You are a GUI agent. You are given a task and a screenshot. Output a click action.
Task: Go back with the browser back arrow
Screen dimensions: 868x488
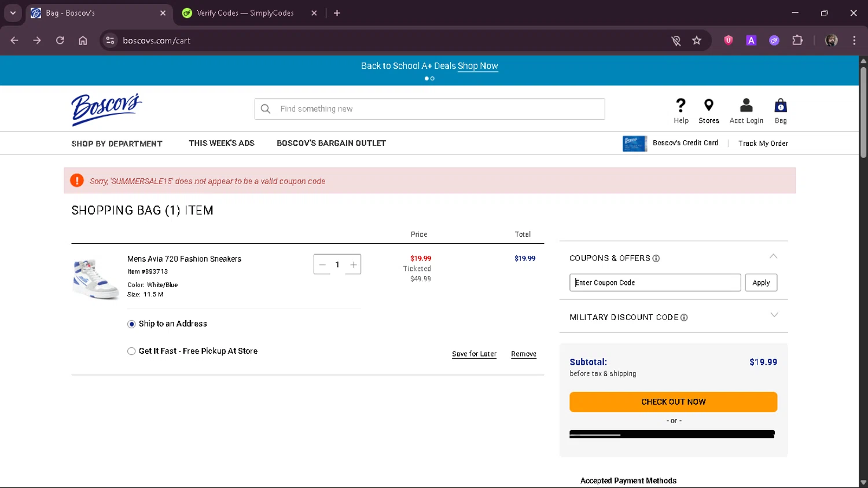[14, 41]
